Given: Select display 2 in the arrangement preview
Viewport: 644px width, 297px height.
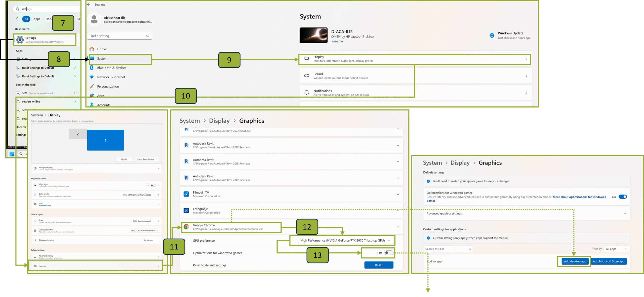Looking at the screenshot, I should point(78,134).
